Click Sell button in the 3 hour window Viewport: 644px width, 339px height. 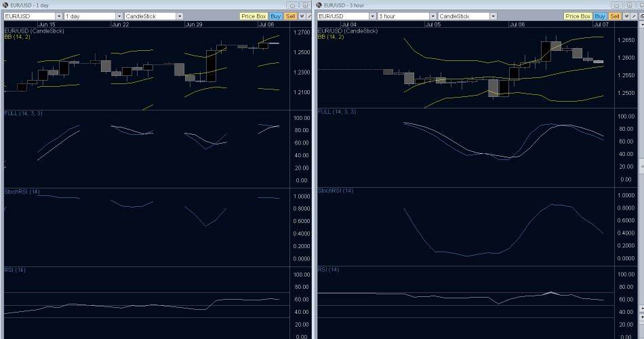pos(615,16)
